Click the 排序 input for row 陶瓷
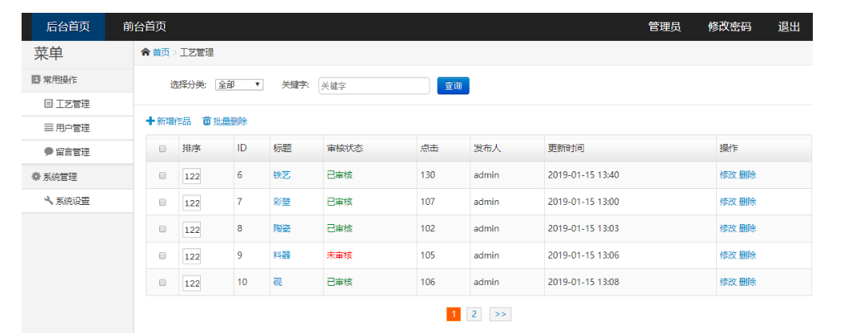The width and height of the screenshot is (868, 333). click(191, 230)
